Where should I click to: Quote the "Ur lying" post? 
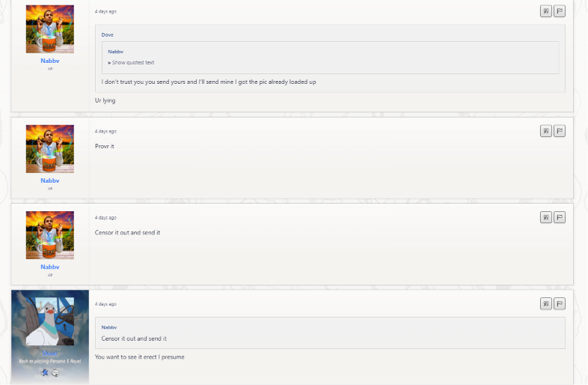tap(545, 11)
